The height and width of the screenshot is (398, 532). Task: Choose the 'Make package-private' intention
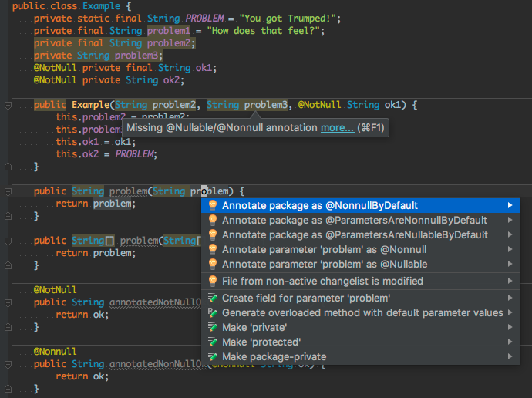coord(361,356)
